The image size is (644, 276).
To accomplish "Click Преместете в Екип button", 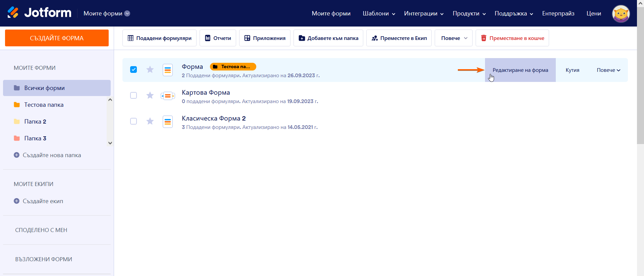I will 399,38.
